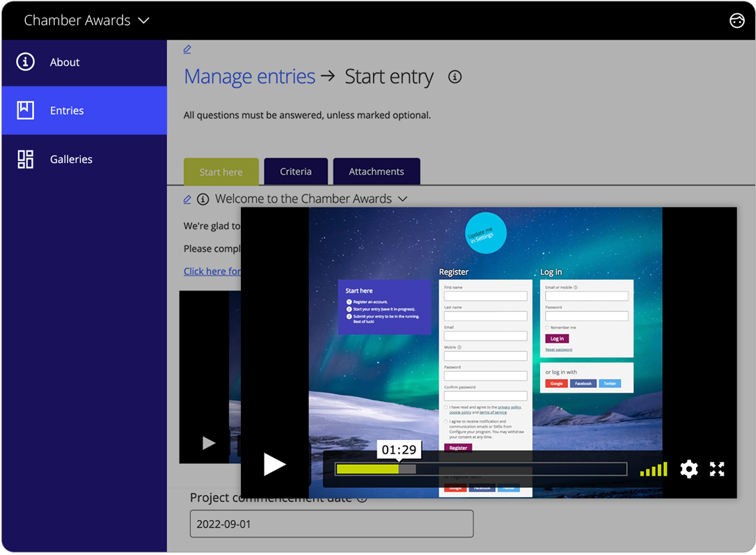Open the Attachments tab
The width and height of the screenshot is (756, 555).
(x=377, y=171)
